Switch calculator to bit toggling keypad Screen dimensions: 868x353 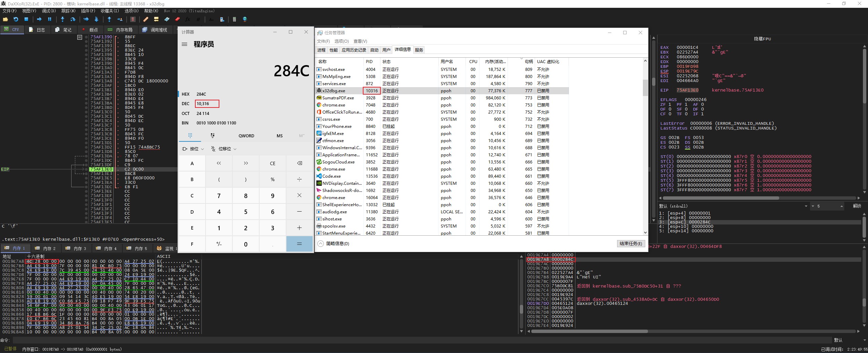[x=213, y=136]
